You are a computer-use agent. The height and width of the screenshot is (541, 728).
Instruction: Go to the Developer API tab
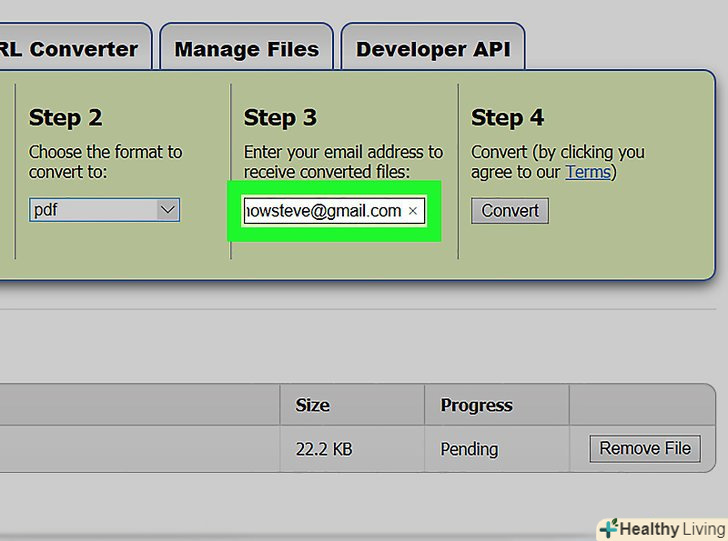point(432,48)
